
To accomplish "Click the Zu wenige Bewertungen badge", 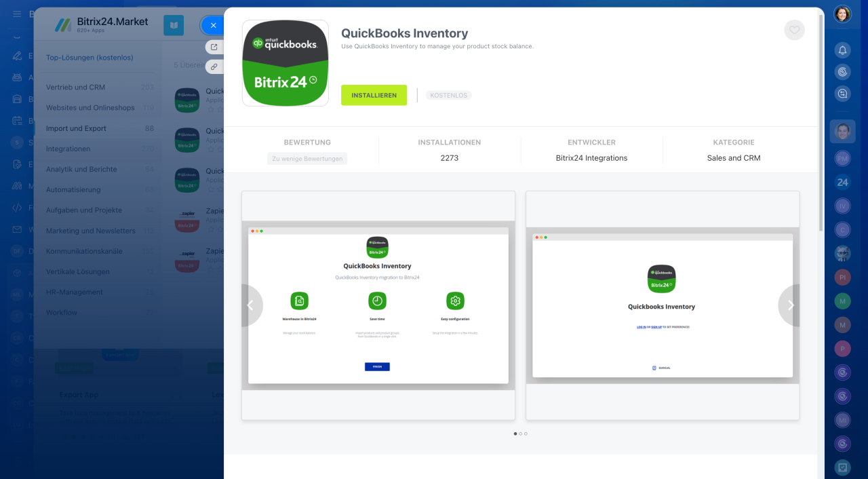I will click(307, 158).
